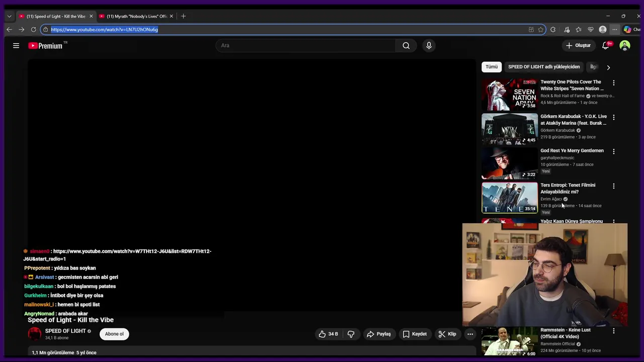Open the more actions menu beside Klip
This screenshot has height=362, width=644.
click(470, 334)
